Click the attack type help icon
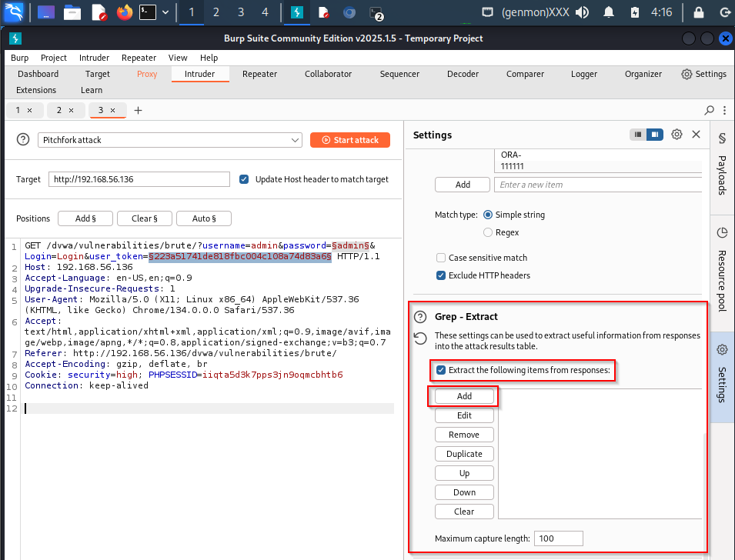The image size is (735, 560). (x=23, y=140)
